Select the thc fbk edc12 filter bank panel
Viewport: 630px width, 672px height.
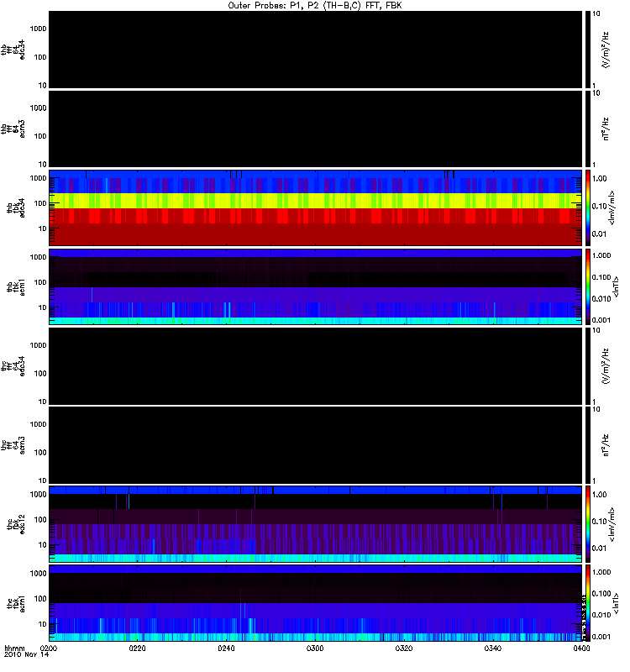[316, 523]
